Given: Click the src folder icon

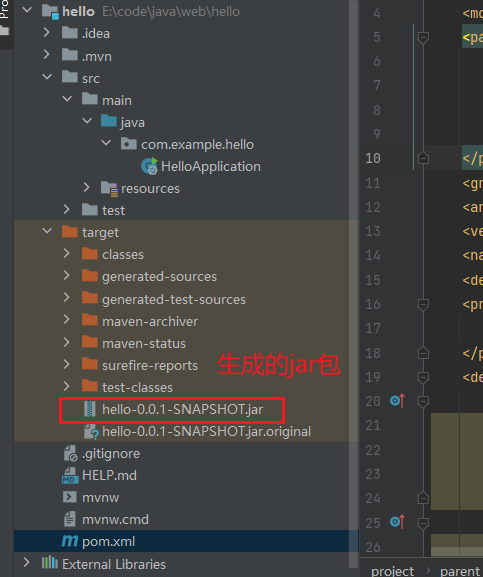Looking at the screenshot, I should (70, 77).
